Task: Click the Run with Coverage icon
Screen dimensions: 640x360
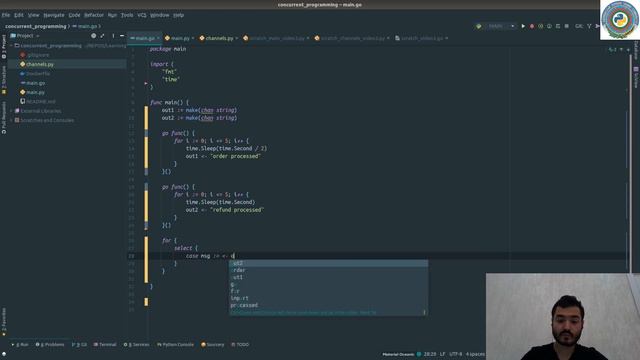Action: pyautogui.click(x=540, y=26)
